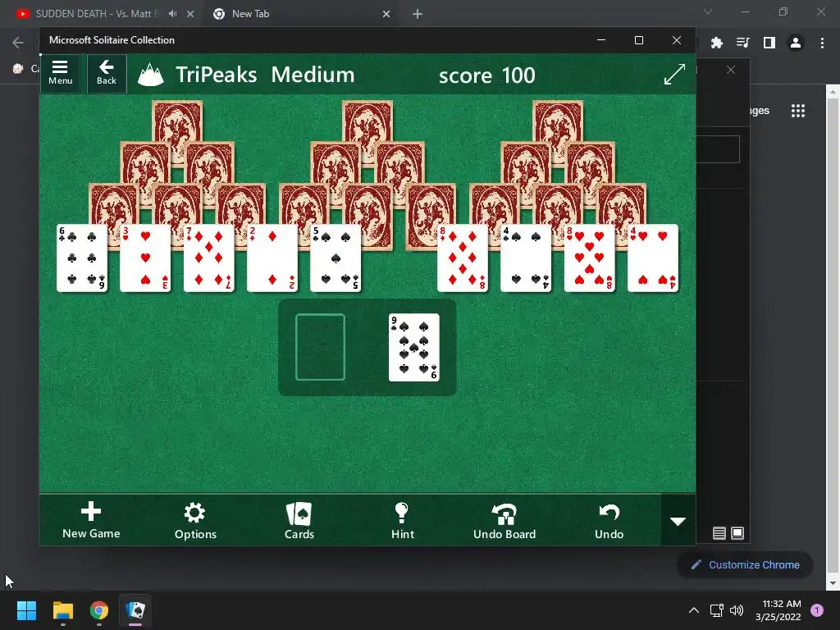This screenshot has width=840, height=630.
Task: Mute the SUDDEN DEATH tab audio icon
Action: pyautogui.click(x=172, y=14)
